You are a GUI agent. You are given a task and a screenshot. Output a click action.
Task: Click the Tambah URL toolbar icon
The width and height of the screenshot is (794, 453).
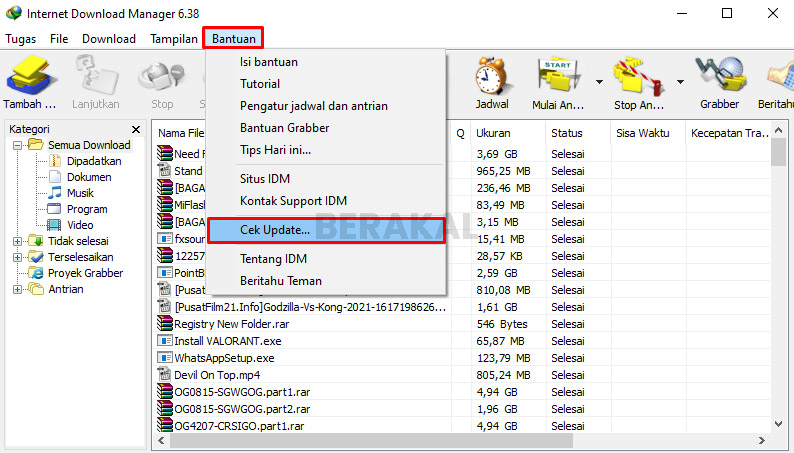(x=29, y=76)
